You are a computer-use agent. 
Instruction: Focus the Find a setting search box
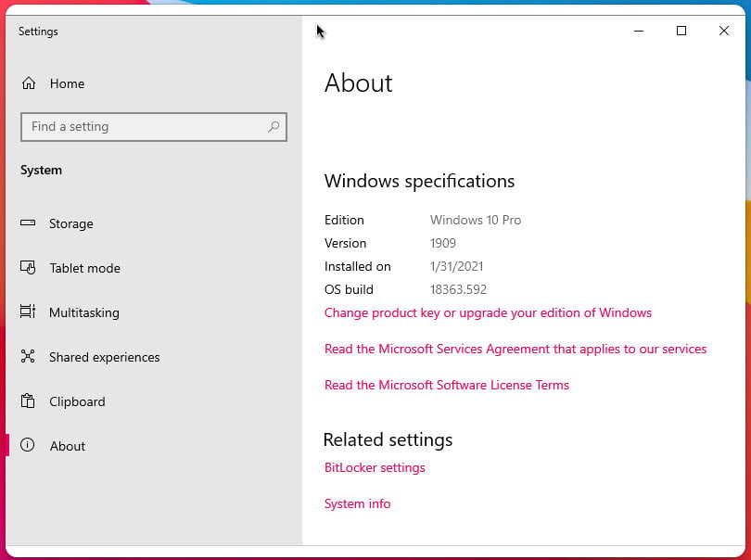click(x=154, y=127)
